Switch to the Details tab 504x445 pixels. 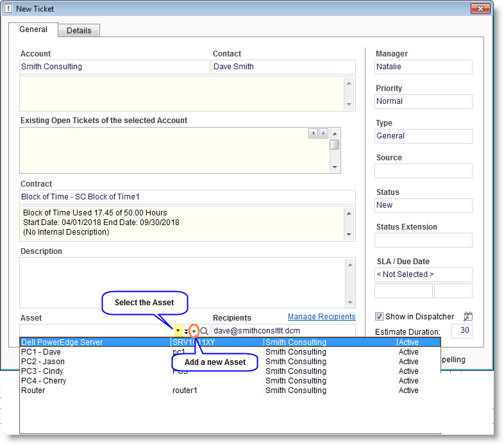79,30
